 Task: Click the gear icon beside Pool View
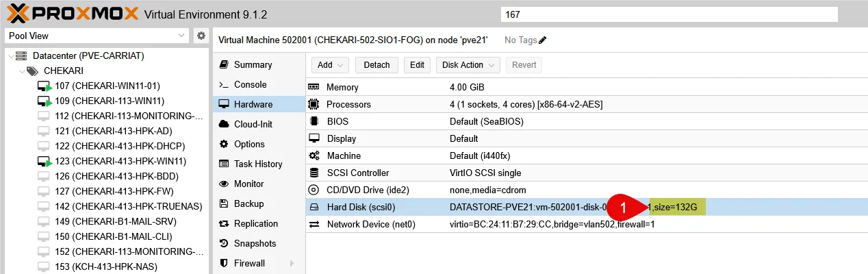point(201,36)
